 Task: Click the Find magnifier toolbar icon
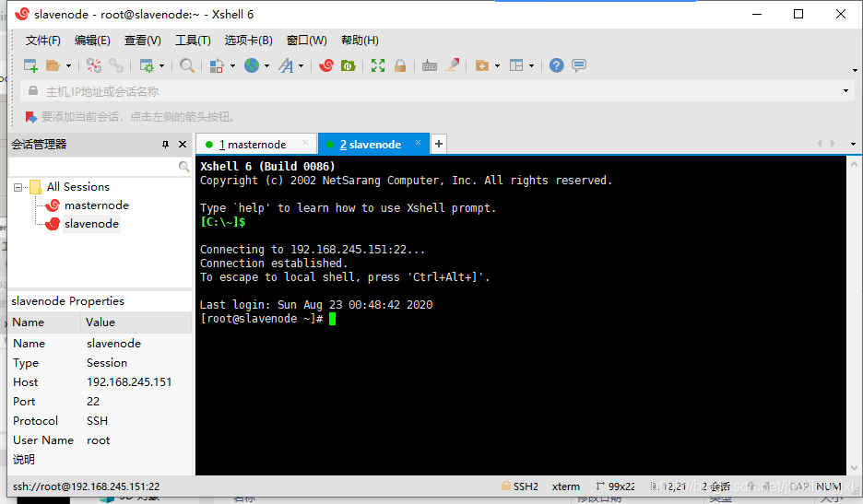[187, 66]
